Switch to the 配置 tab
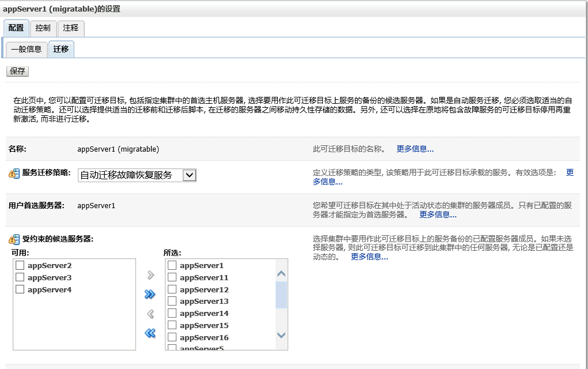The image size is (588, 369). point(16,28)
